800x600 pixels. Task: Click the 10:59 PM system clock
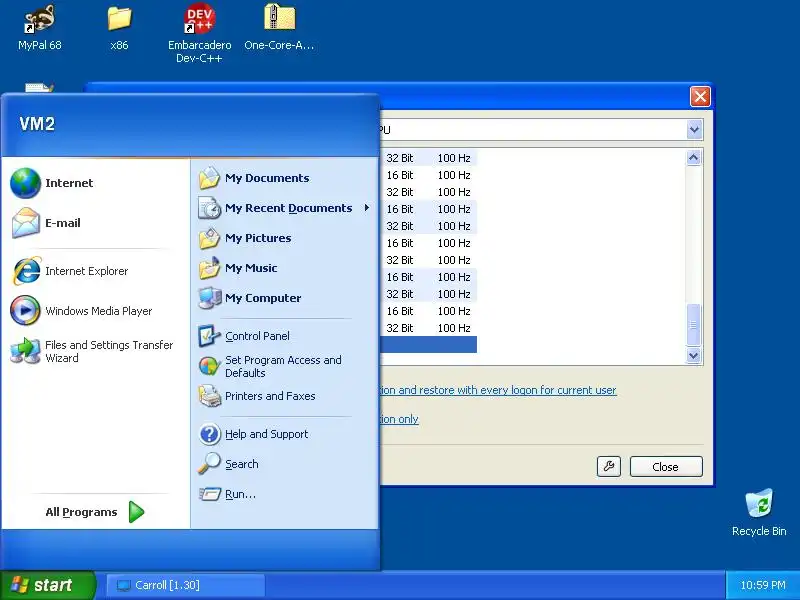[763, 585]
